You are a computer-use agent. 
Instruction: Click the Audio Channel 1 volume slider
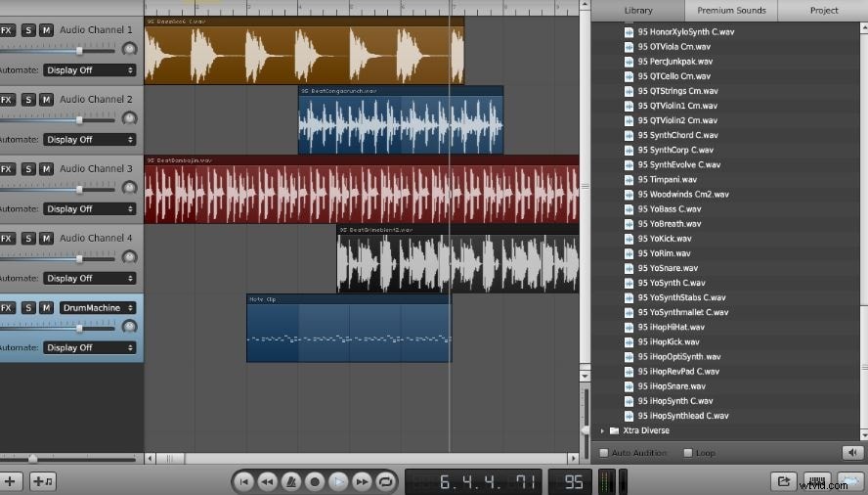(x=79, y=51)
